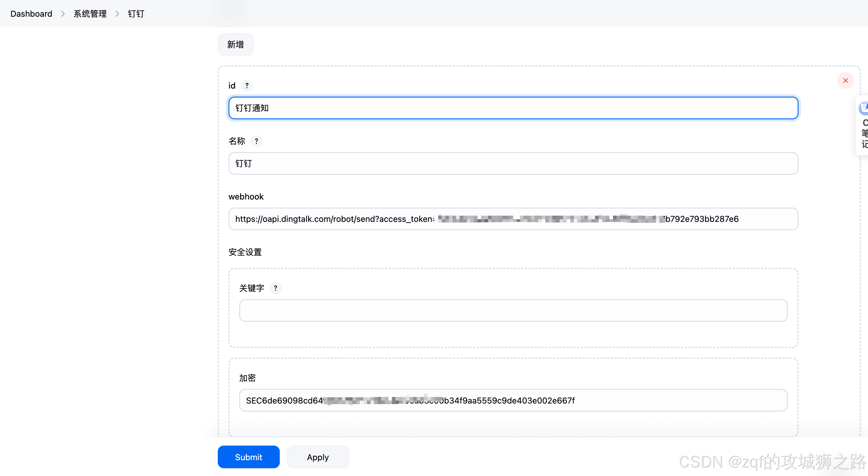Remove this robot with the red X
This screenshot has height=476, width=868.
point(845,81)
